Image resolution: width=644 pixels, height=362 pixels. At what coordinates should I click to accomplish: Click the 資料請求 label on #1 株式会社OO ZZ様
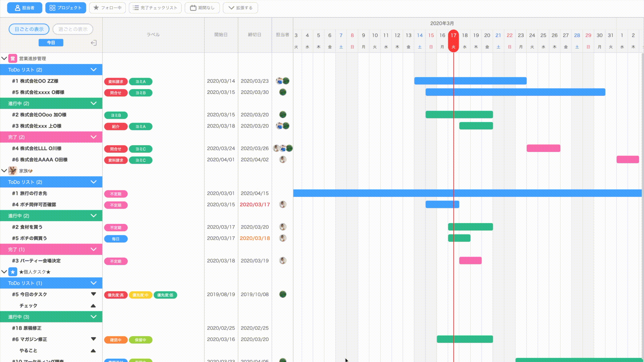click(x=116, y=81)
